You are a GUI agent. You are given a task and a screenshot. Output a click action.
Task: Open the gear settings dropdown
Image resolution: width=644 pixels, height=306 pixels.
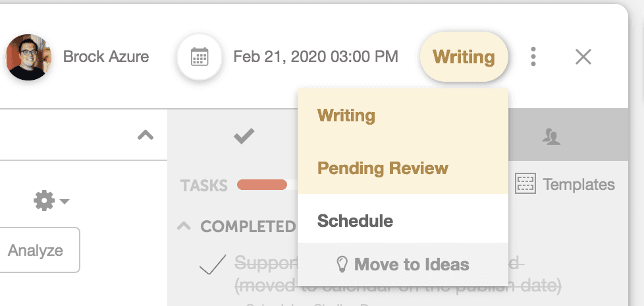(x=51, y=200)
